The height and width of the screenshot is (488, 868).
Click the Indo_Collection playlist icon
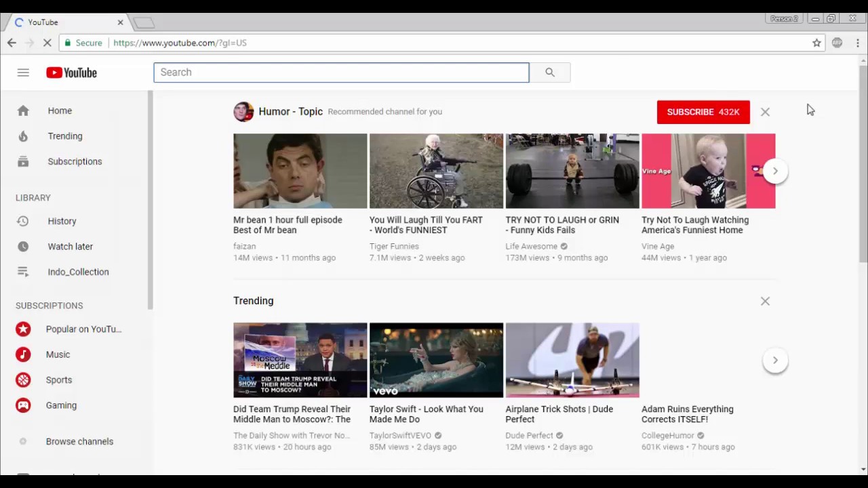tap(23, 272)
